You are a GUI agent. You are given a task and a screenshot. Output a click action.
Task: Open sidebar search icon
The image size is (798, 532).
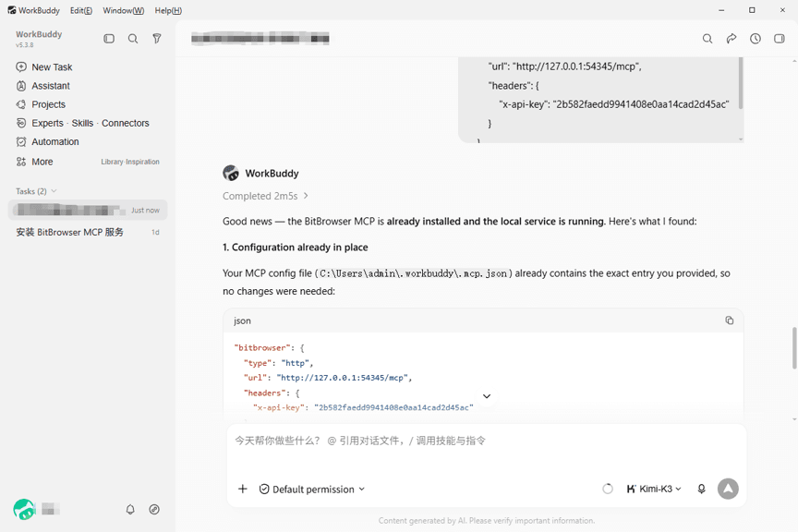coord(133,39)
